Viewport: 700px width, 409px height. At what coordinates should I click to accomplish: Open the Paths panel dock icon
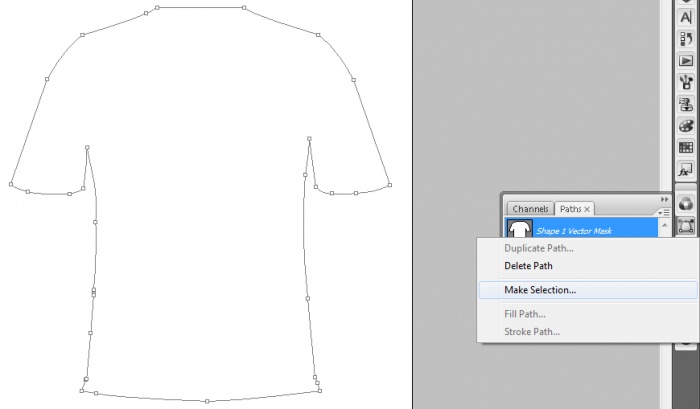(686, 225)
